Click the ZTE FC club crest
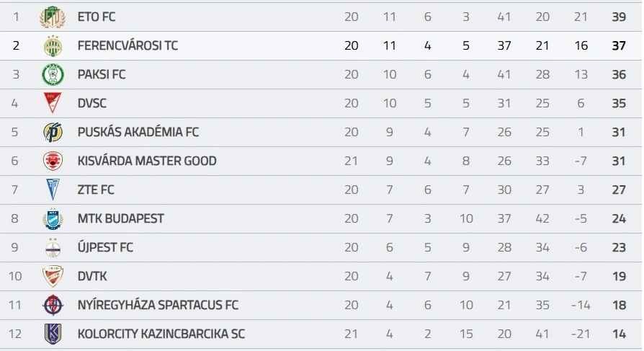 coord(52,190)
